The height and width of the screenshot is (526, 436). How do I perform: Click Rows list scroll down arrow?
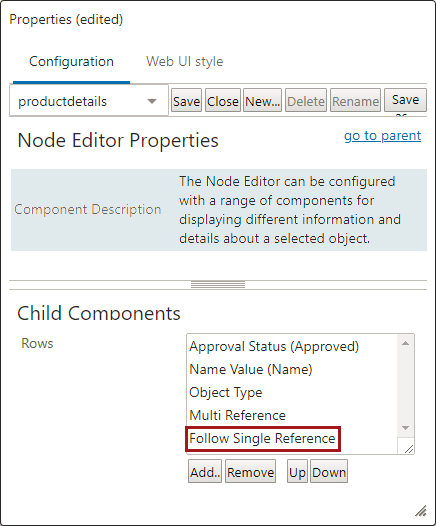[x=405, y=428]
